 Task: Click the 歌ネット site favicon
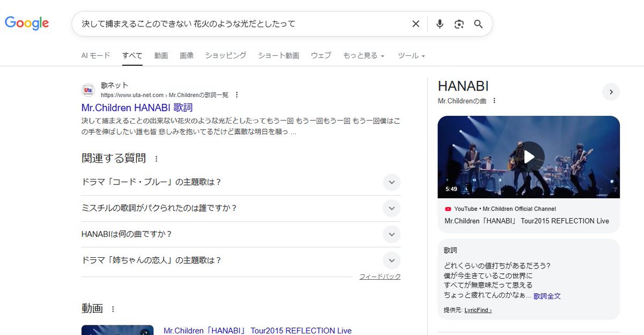click(89, 90)
